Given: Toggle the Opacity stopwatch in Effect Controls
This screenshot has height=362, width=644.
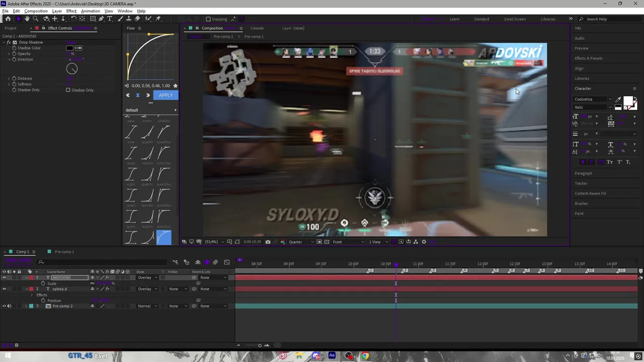Looking at the screenshot, I should click(x=14, y=54).
